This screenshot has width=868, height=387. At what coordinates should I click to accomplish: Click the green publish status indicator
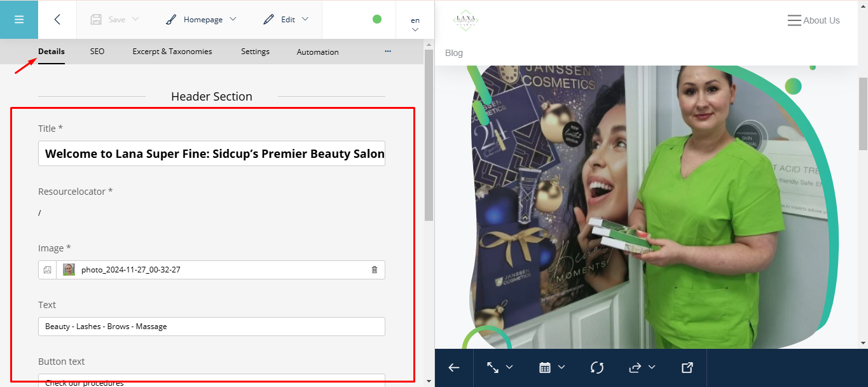377,19
